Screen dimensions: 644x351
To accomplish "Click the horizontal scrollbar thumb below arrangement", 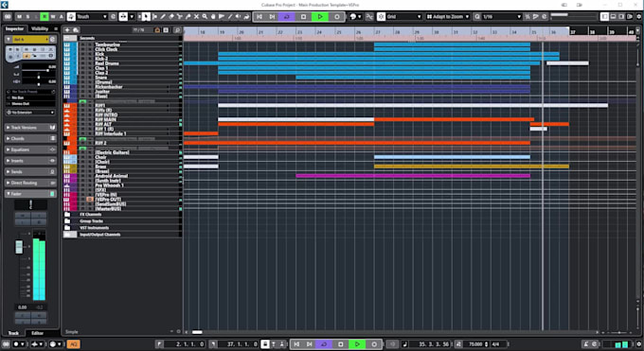I will pyautogui.click(x=197, y=332).
